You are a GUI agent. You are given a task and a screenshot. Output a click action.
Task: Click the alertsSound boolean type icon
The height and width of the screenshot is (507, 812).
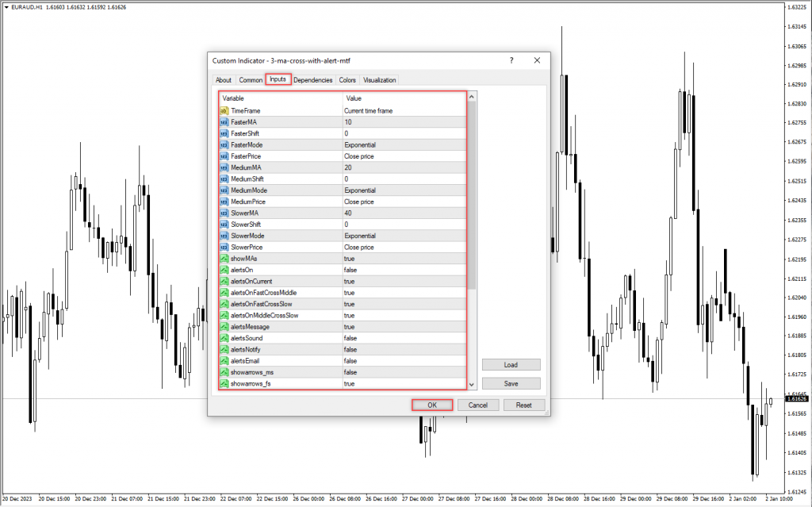[224, 338]
